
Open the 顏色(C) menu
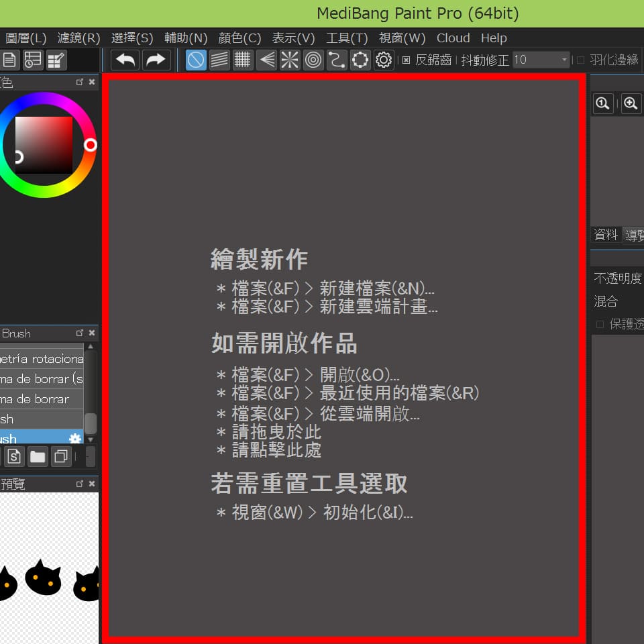239,38
